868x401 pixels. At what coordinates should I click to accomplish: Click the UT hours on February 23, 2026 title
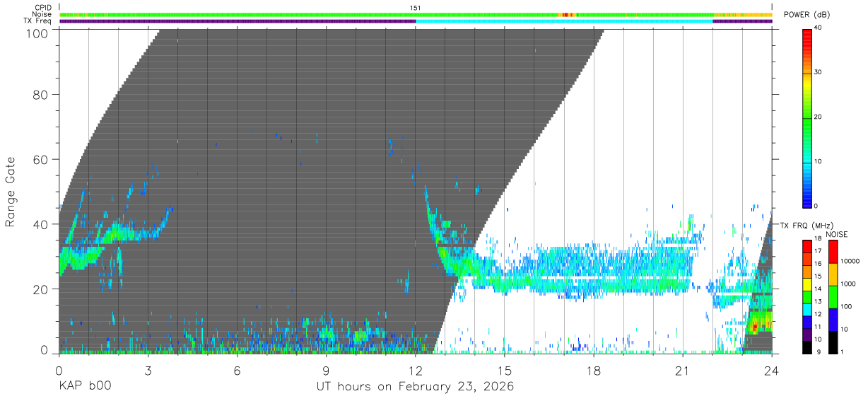(x=414, y=387)
